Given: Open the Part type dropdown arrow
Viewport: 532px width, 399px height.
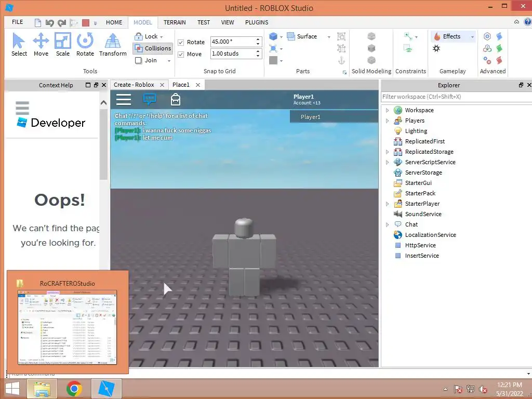Looking at the screenshot, I should click(281, 37).
